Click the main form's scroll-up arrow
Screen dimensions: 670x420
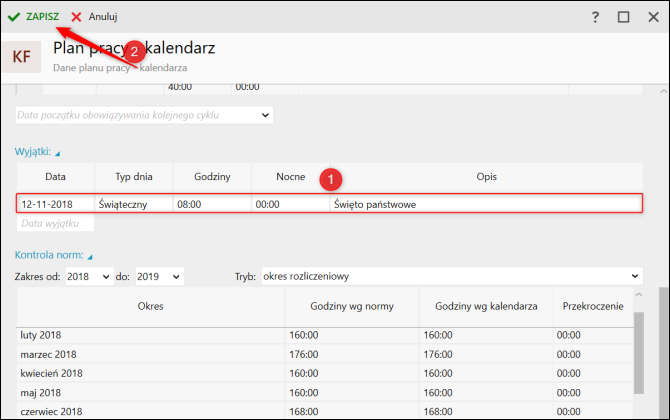[664, 91]
